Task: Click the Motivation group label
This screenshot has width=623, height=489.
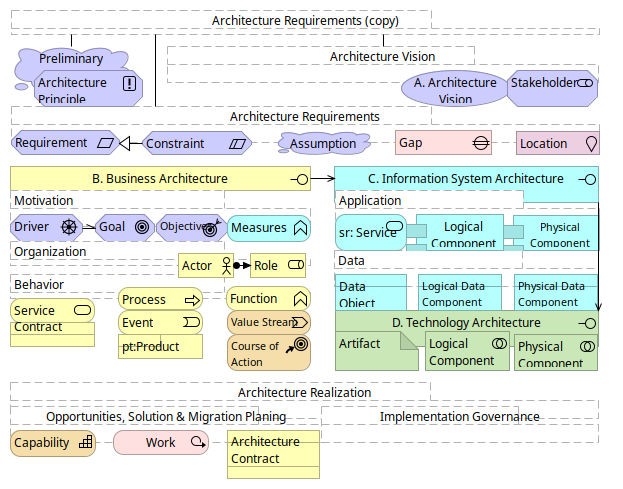Action: tap(44, 201)
